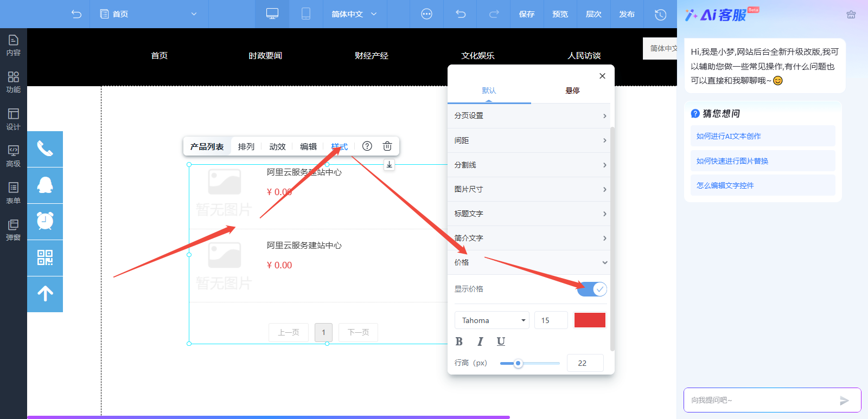Switch to the 悬停 tab
The width and height of the screenshot is (868, 419).
coord(572,91)
